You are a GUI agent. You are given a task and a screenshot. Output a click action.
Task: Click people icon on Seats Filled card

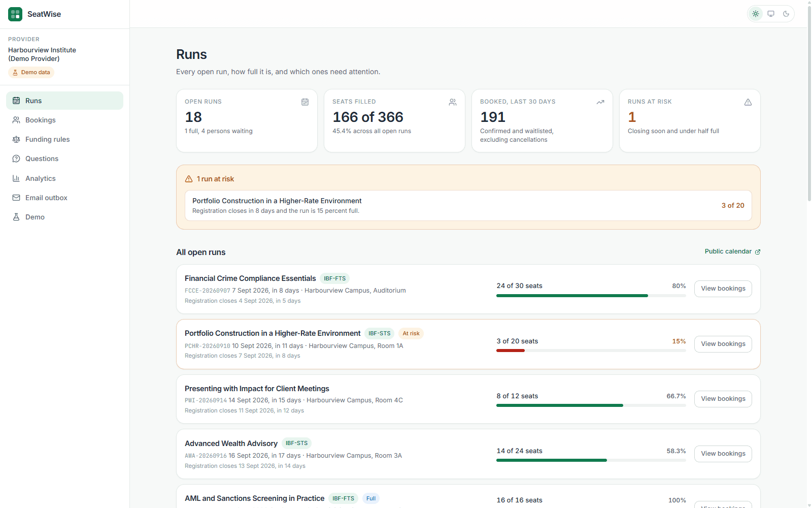pyautogui.click(x=453, y=102)
